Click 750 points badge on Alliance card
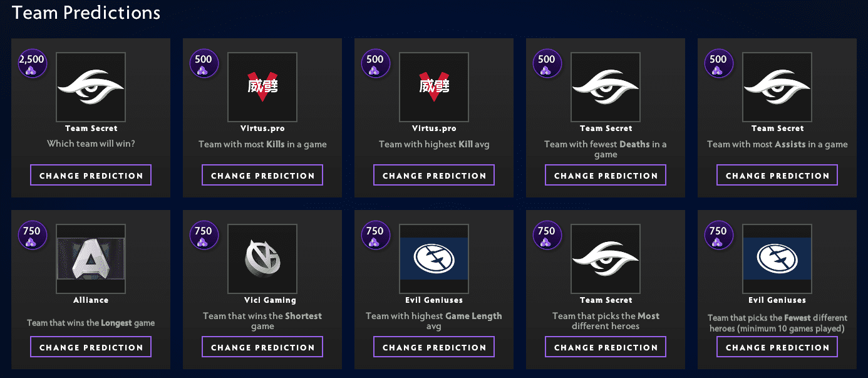 [x=31, y=236]
